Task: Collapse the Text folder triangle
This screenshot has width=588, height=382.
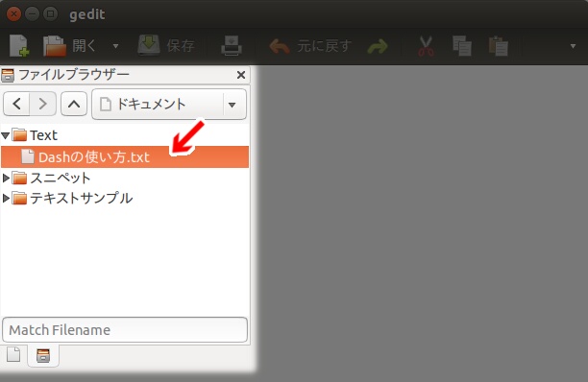Action: [x=6, y=135]
